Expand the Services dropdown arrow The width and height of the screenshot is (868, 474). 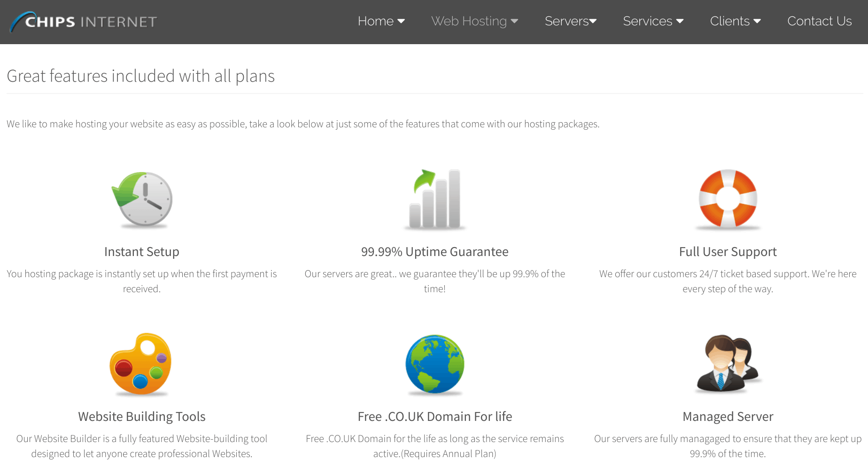[x=680, y=21]
